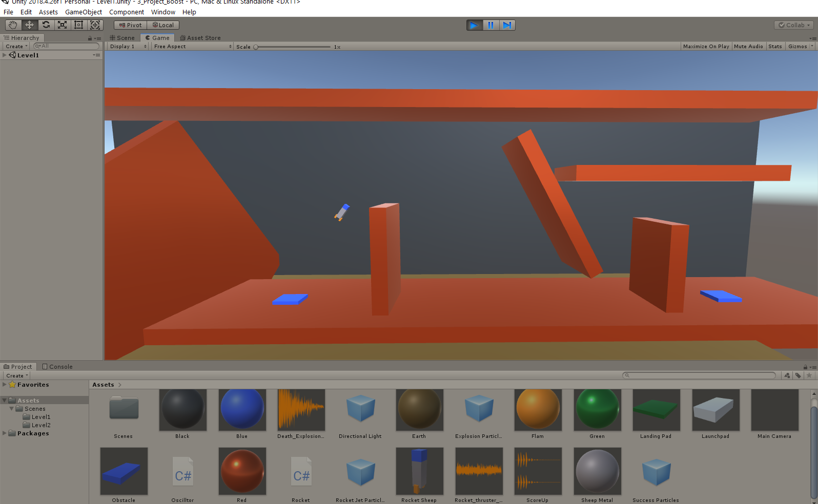Select the Level2 folder in tree
This screenshot has height=504, width=818.
[x=36, y=425]
